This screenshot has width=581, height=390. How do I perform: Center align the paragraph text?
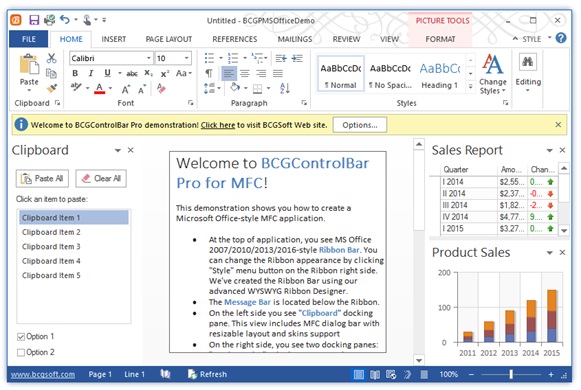[245, 73]
